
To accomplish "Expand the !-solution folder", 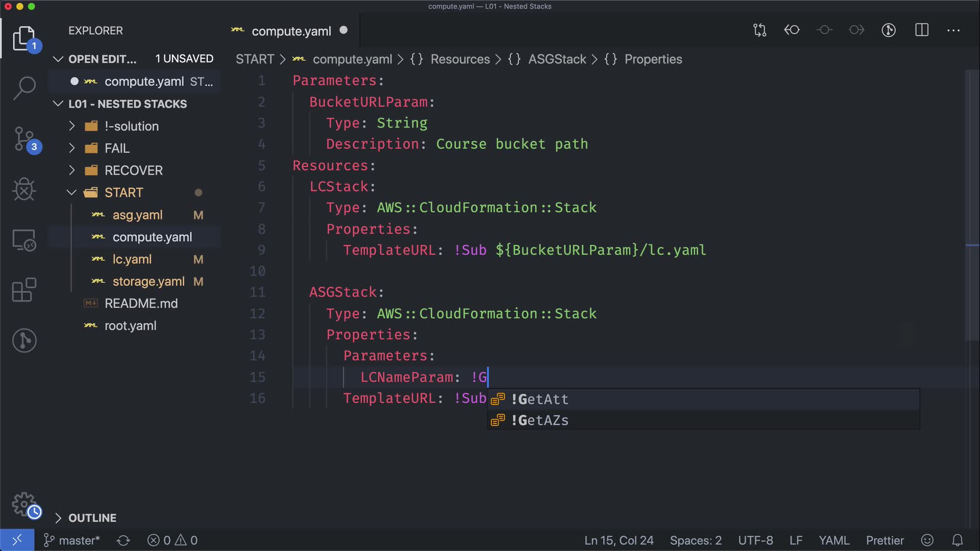I will (131, 126).
